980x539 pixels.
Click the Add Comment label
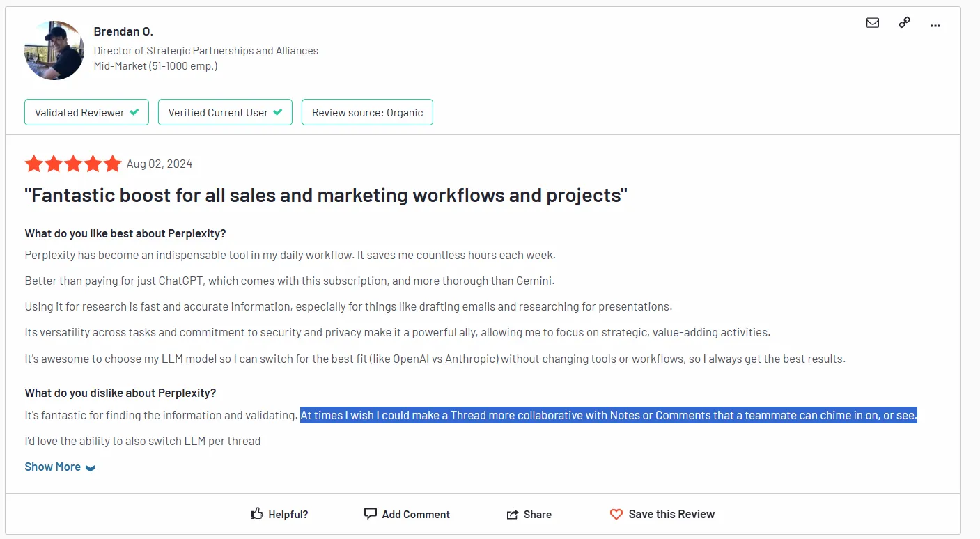pyautogui.click(x=416, y=515)
